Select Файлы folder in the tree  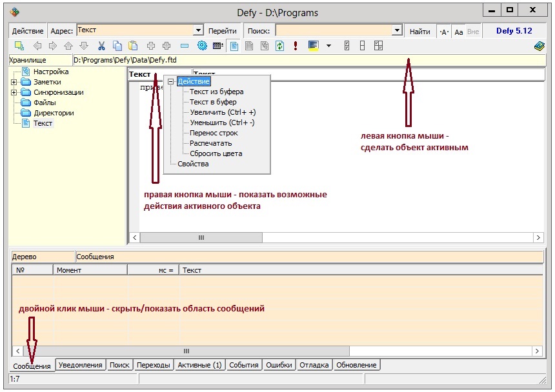(45, 103)
